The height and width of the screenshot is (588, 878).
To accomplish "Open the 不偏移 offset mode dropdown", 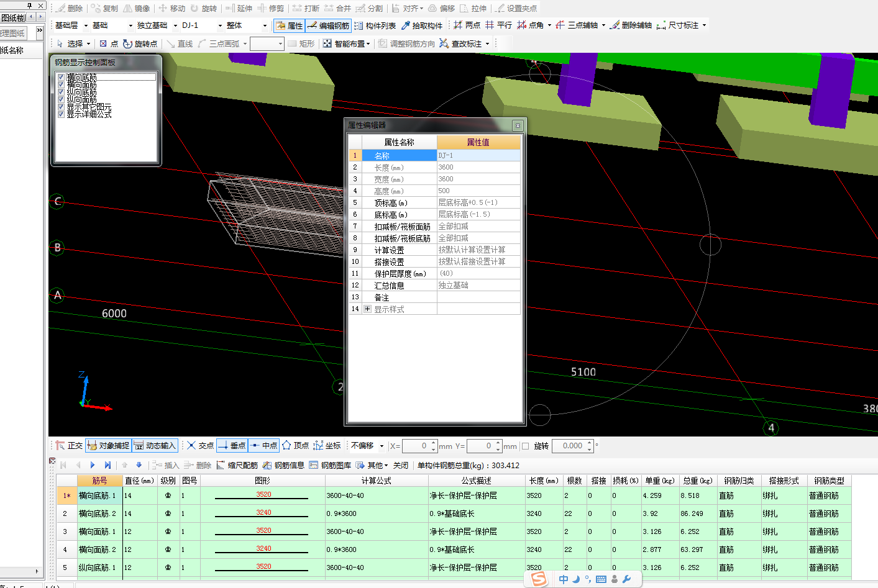I will (x=382, y=446).
